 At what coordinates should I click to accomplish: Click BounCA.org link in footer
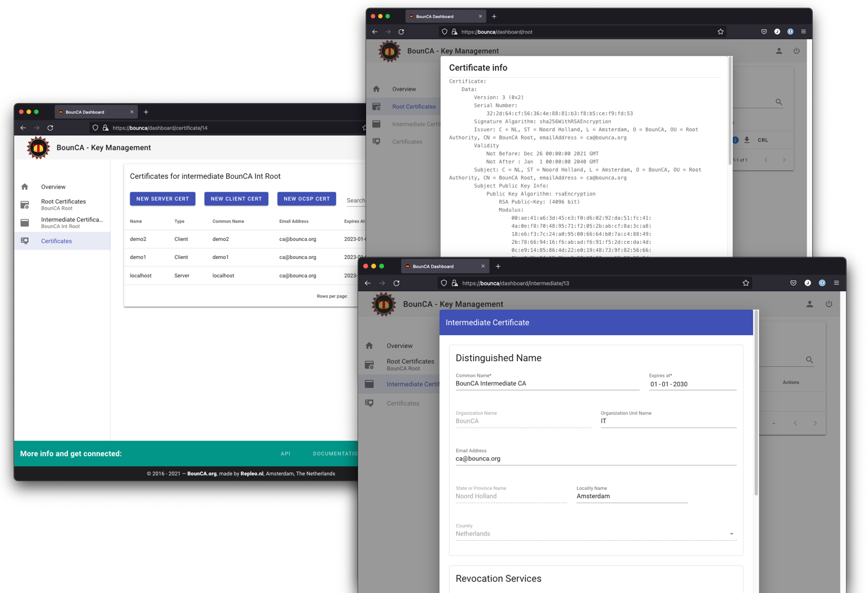[202, 473]
